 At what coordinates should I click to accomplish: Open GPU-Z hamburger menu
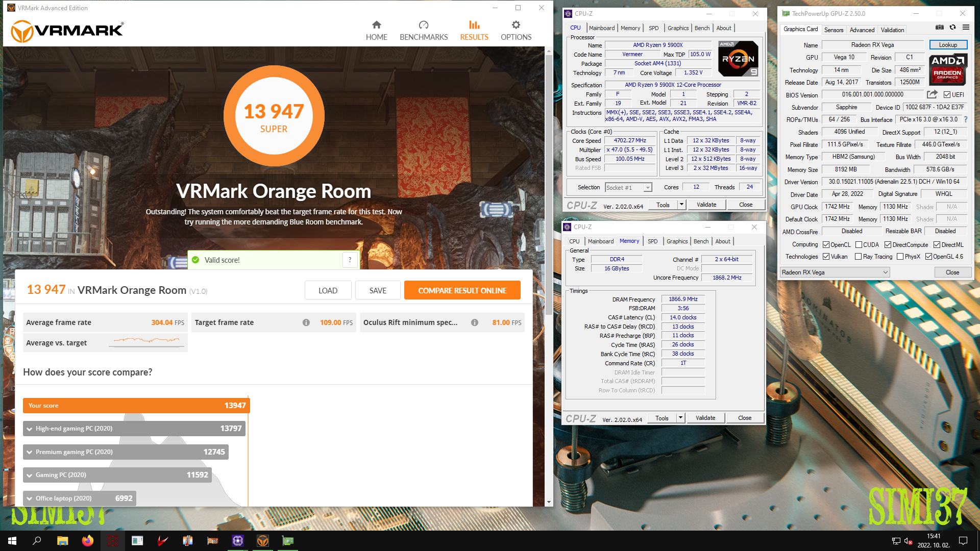tap(966, 28)
